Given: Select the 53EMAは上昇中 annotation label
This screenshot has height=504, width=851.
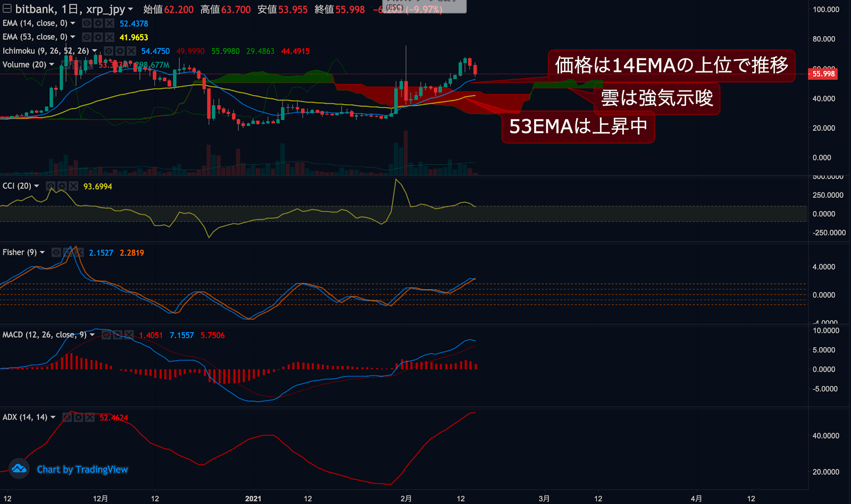Looking at the screenshot, I should click(578, 127).
